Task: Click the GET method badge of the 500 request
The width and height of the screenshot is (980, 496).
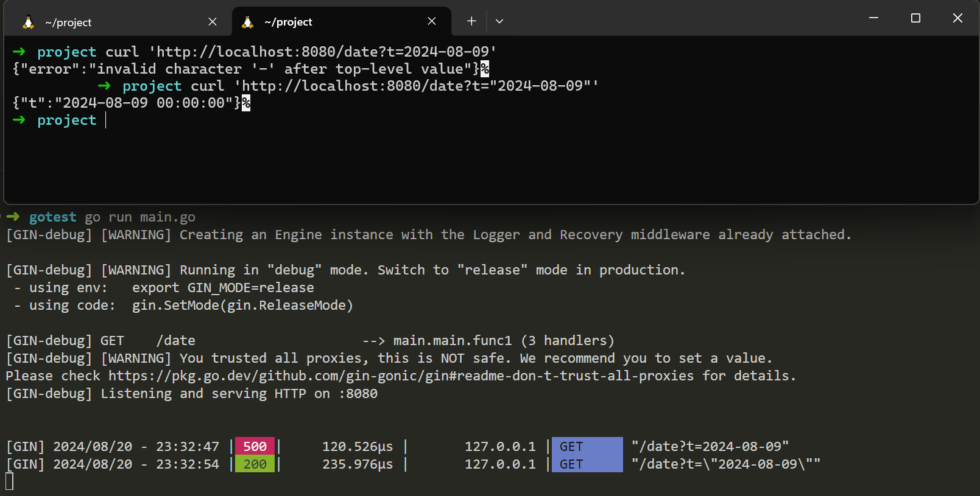Action: coord(587,446)
